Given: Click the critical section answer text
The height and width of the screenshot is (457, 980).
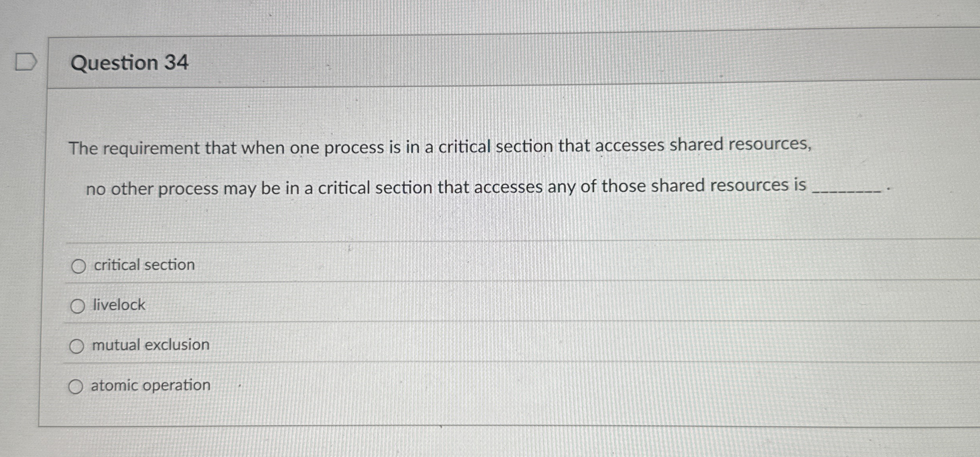Looking at the screenshot, I should click(143, 265).
